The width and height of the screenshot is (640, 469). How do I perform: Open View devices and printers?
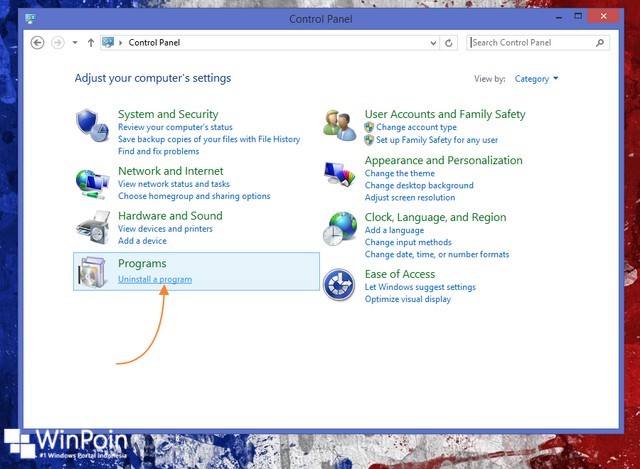coord(165,229)
